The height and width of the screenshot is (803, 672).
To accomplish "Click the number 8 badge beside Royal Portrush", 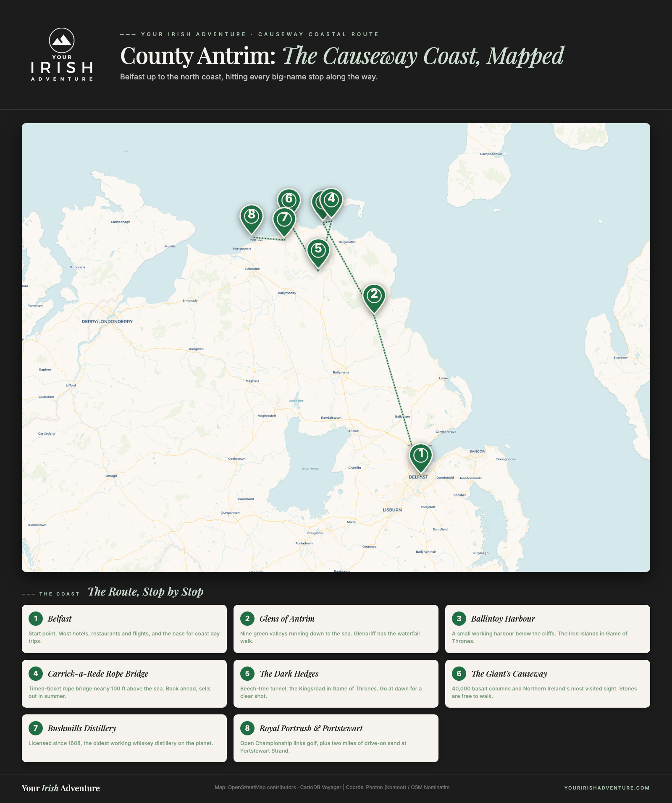I will point(247,728).
